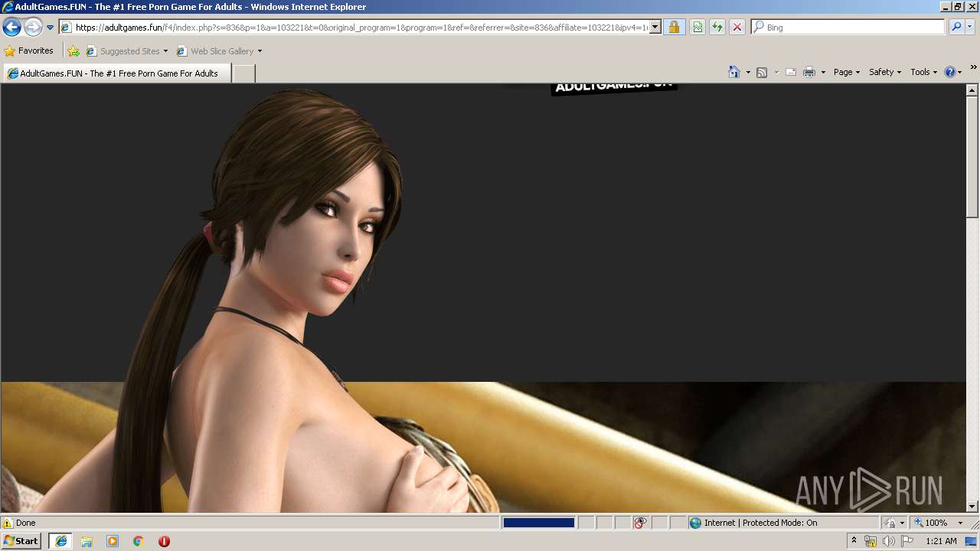Click the Add to Favorites bar icon
This screenshot has height=551, width=980.
coord(73,51)
